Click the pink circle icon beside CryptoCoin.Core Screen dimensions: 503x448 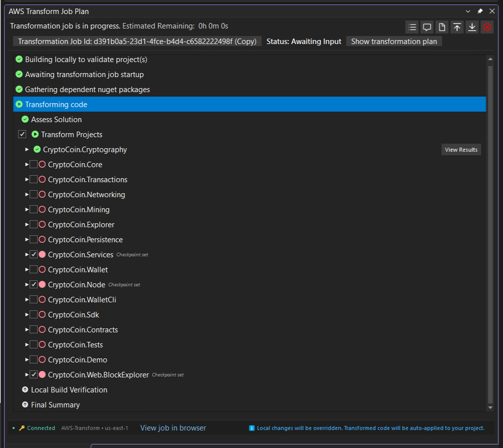(42, 164)
